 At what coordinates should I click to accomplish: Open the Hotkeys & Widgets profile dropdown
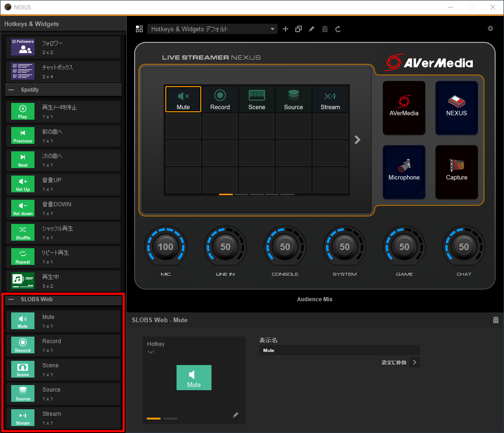212,29
